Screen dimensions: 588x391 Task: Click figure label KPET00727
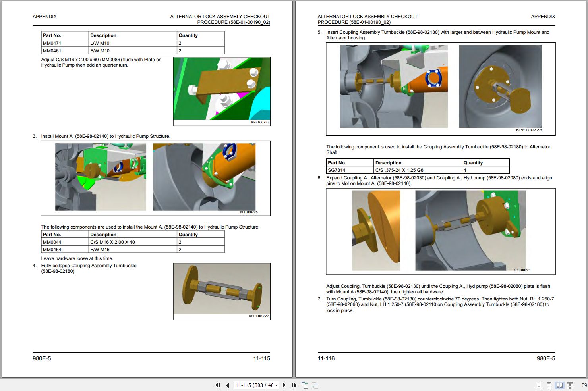pos(259,316)
